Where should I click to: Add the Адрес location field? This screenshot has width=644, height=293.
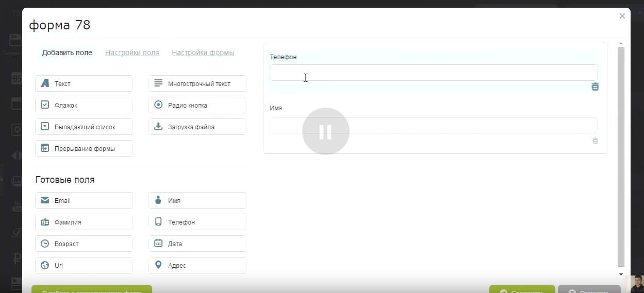[197, 265]
